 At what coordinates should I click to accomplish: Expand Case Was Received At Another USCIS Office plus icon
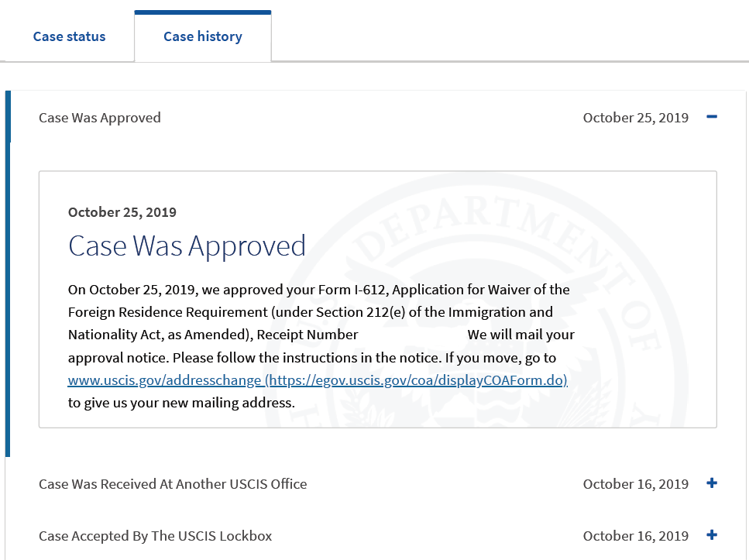712,483
